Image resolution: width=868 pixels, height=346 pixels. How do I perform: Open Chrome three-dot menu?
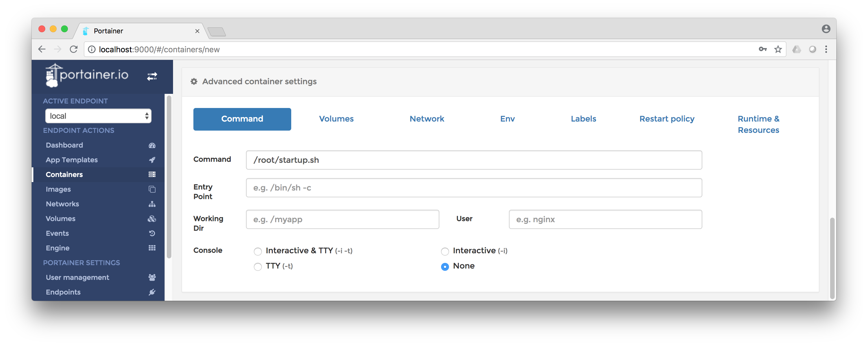pos(826,49)
